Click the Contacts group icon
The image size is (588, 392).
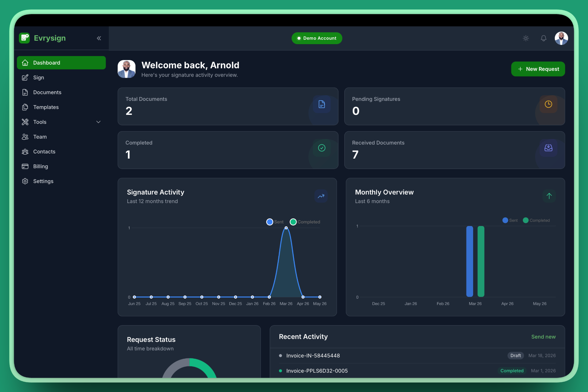pos(25,152)
